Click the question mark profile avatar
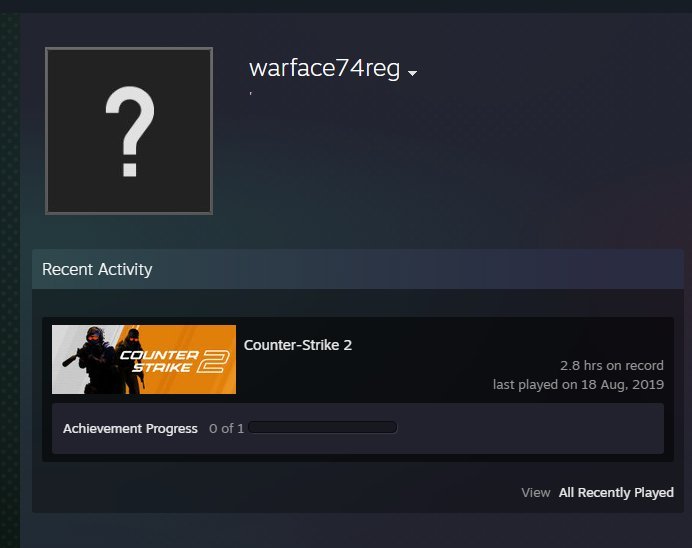This screenshot has width=692, height=548. [x=129, y=131]
